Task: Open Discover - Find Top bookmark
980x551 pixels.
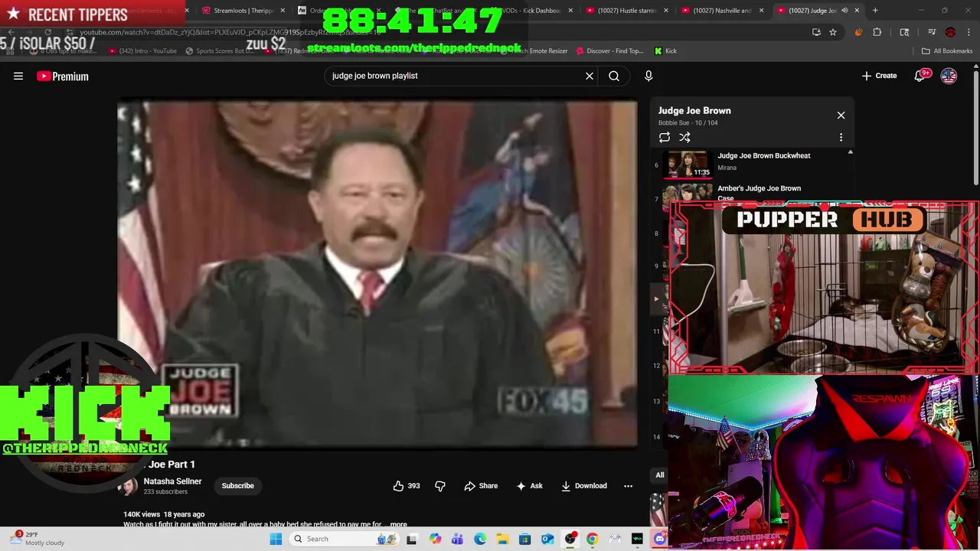Action: [609, 51]
